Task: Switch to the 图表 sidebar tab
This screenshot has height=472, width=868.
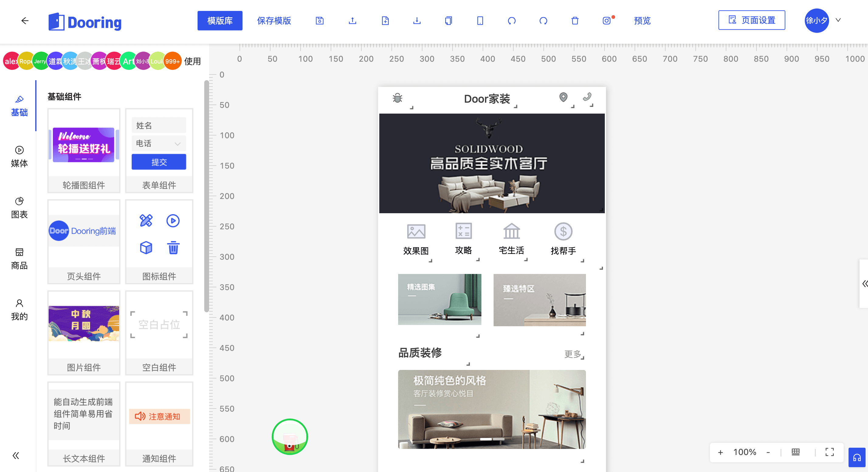Action: pos(19,208)
